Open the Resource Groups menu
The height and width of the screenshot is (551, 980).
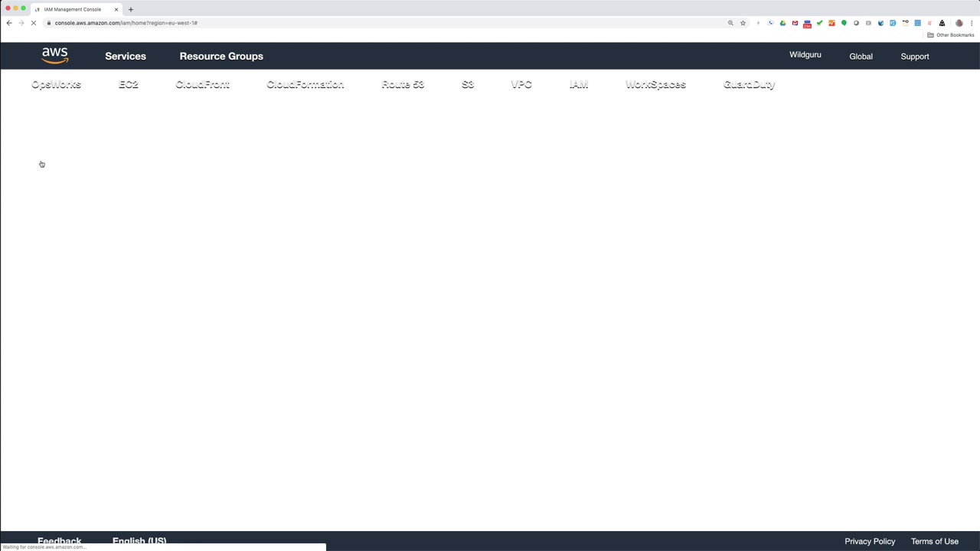click(x=221, y=56)
